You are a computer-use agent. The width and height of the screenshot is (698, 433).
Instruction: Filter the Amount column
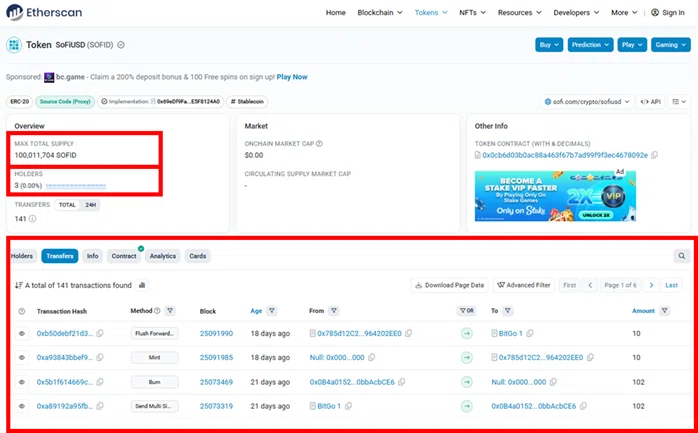pyautogui.click(x=664, y=311)
